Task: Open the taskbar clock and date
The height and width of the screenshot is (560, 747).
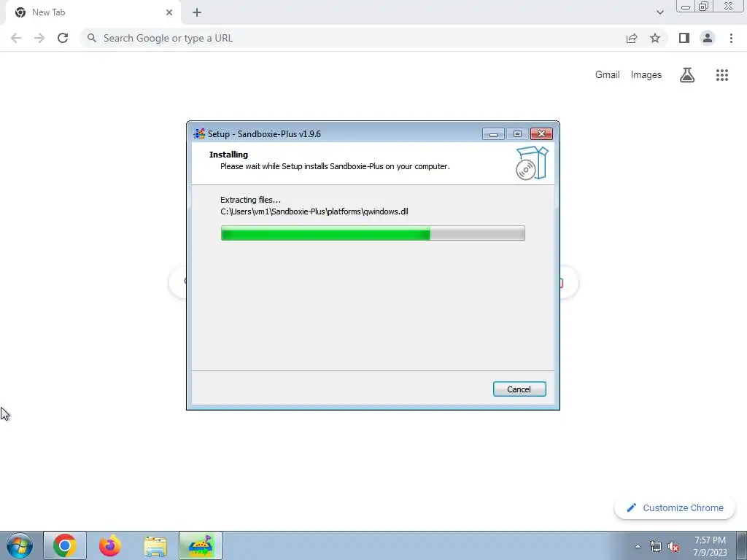Action: pos(711,546)
